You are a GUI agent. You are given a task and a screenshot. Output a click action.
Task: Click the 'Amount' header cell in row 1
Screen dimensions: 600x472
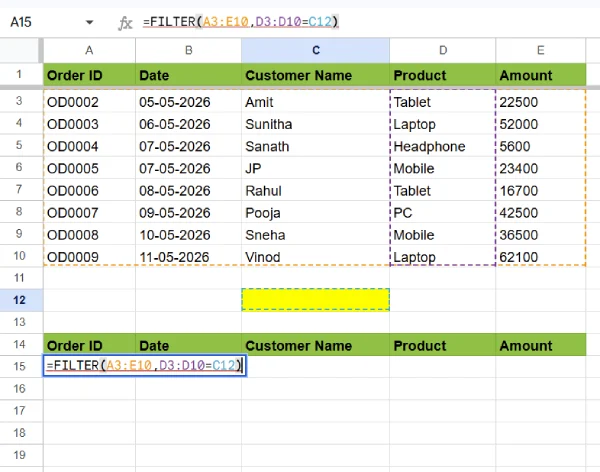point(540,75)
